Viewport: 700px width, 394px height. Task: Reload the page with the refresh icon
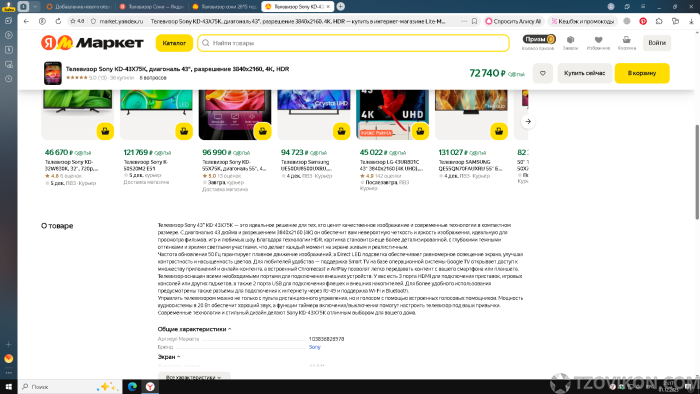pyautogui.click(x=58, y=21)
